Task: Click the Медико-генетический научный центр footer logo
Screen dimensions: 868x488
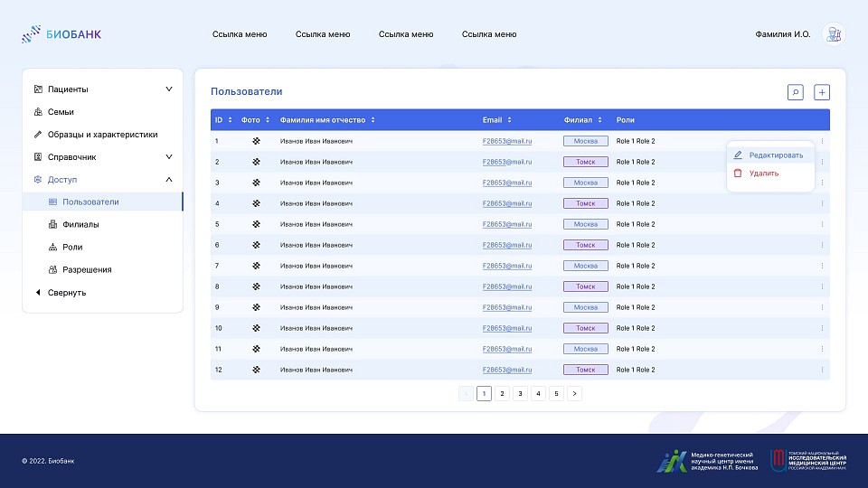Action: pos(707,461)
